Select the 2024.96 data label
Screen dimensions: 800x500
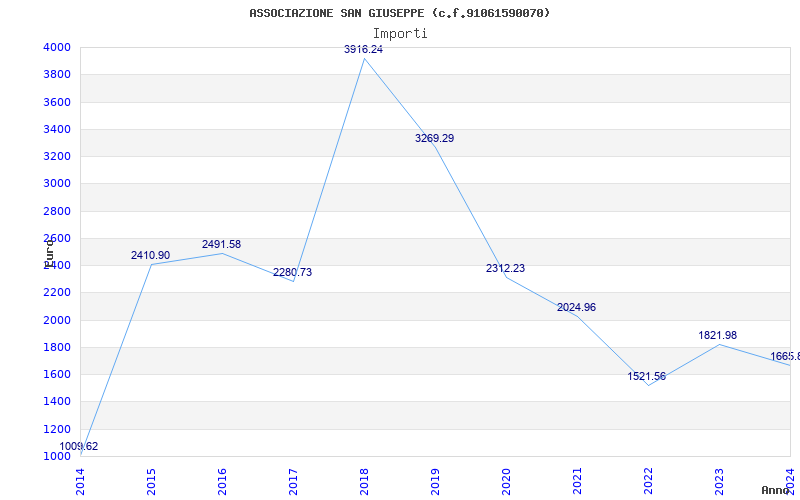(x=576, y=308)
